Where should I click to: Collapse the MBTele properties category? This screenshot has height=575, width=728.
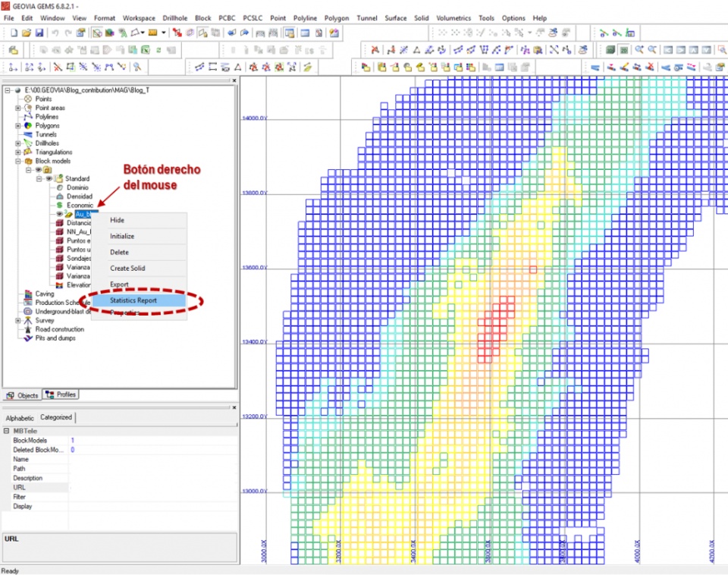click(x=7, y=431)
